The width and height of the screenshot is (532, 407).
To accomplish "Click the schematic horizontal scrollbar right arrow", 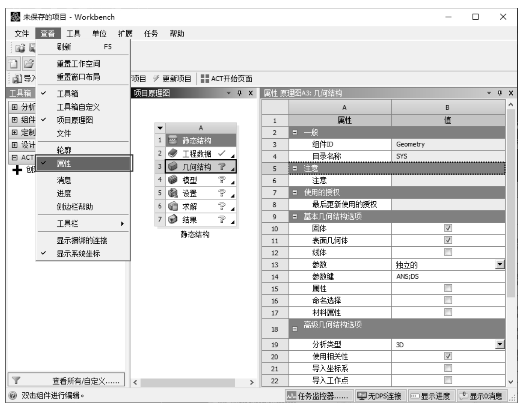I will [251, 382].
